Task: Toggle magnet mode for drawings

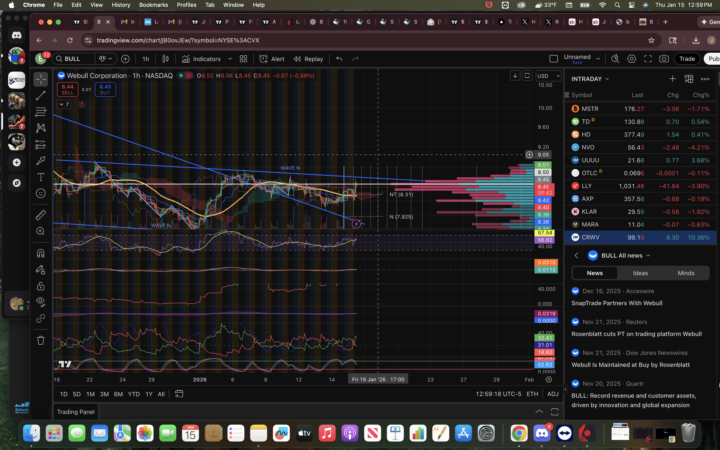Action: 40,253
